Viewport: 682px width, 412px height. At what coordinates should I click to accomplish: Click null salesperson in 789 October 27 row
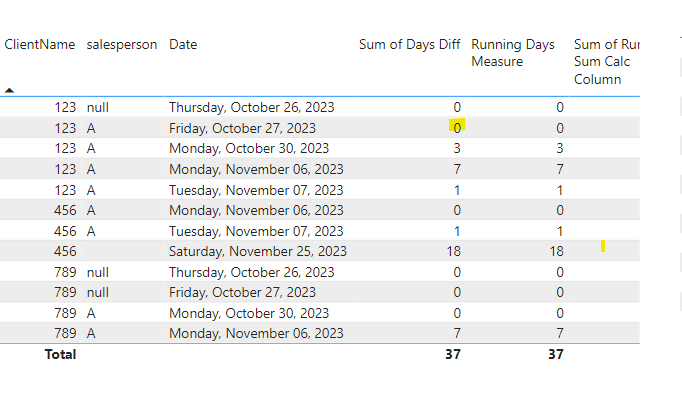point(97,292)
